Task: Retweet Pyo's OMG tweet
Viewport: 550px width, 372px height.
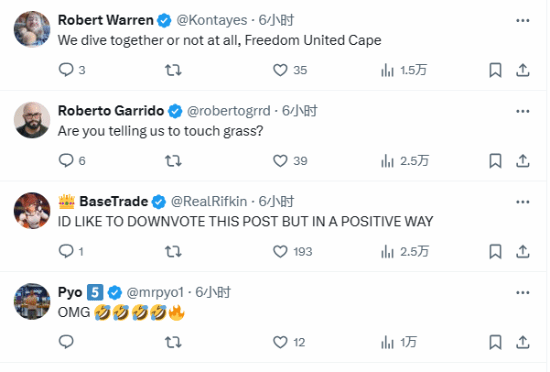Action: coord(173,342)
